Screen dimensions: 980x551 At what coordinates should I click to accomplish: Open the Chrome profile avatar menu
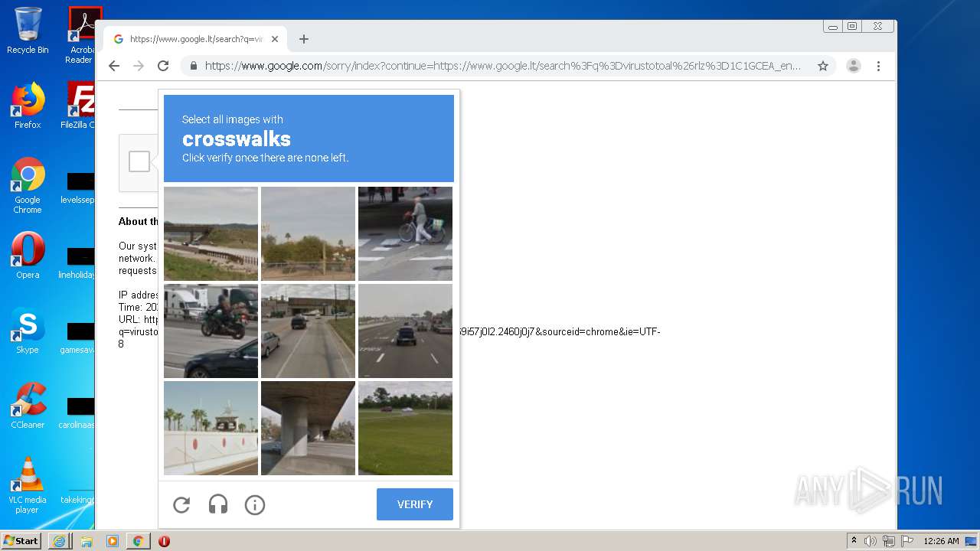(854, 66)
